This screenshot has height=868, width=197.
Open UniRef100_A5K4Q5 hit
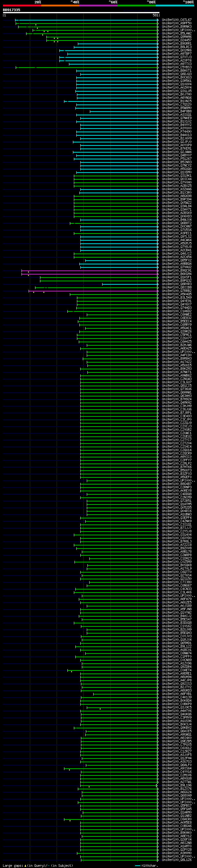pos(176,294)
